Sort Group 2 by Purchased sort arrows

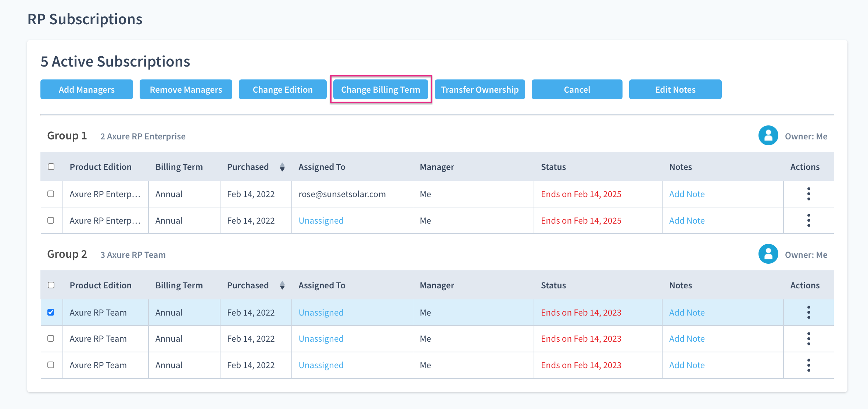282,285
